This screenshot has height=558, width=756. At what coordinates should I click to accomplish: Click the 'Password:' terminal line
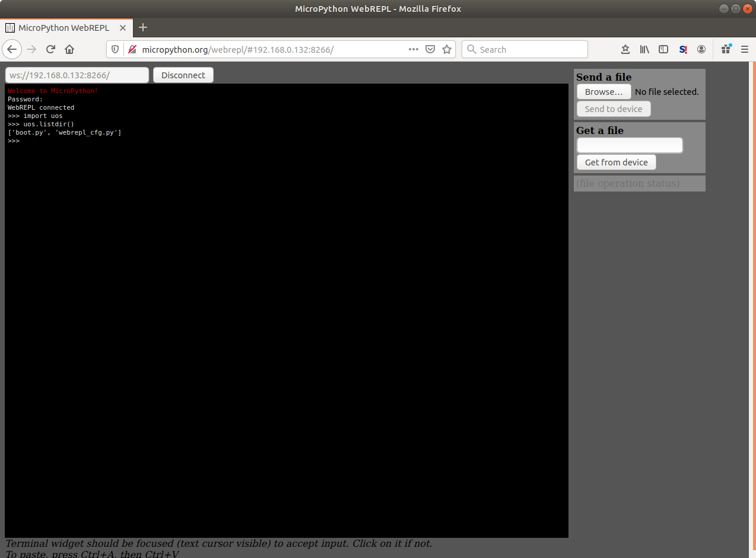(26, 100)
